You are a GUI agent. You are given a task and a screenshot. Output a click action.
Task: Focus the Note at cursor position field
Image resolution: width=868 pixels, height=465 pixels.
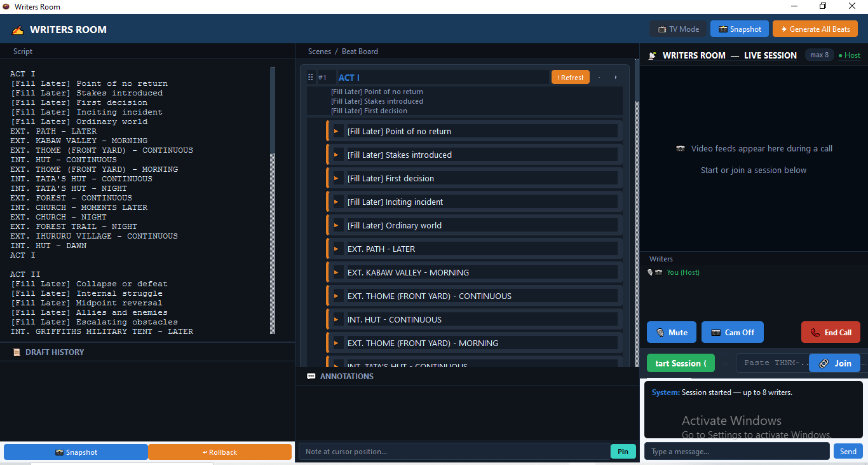pyautogui.click(x=454, y=451)
